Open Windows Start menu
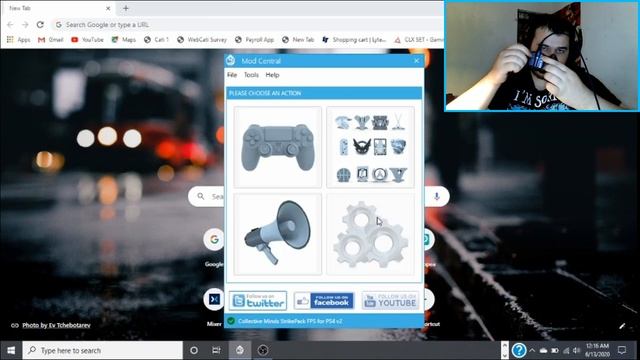This screenshot has height=360, width=640. pos(11,350)
